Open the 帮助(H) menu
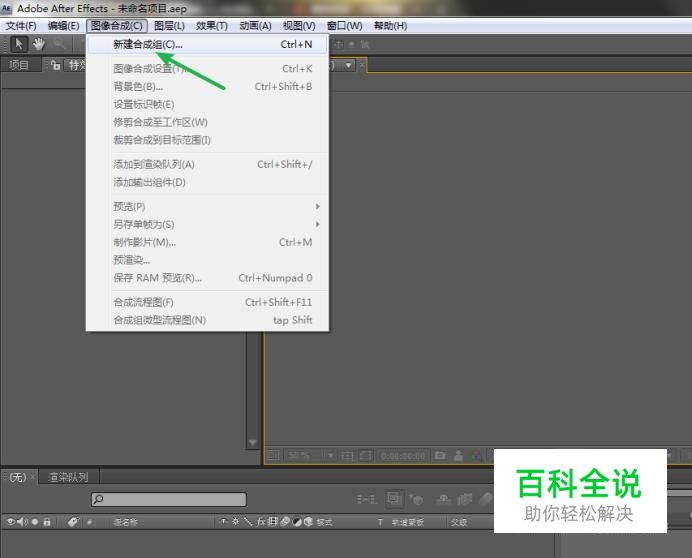This screenshot has width=692, height=558. click(391, 26)
